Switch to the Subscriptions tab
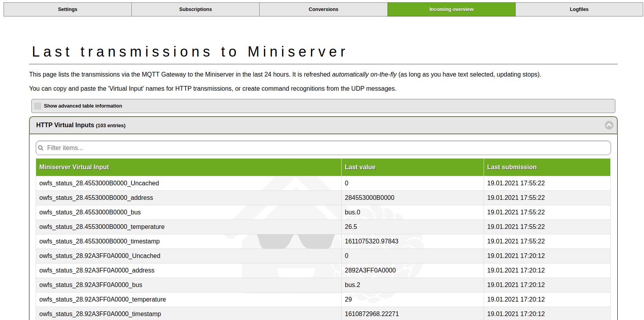The height and width of the screenshot is (320, 644). point(195,9)
